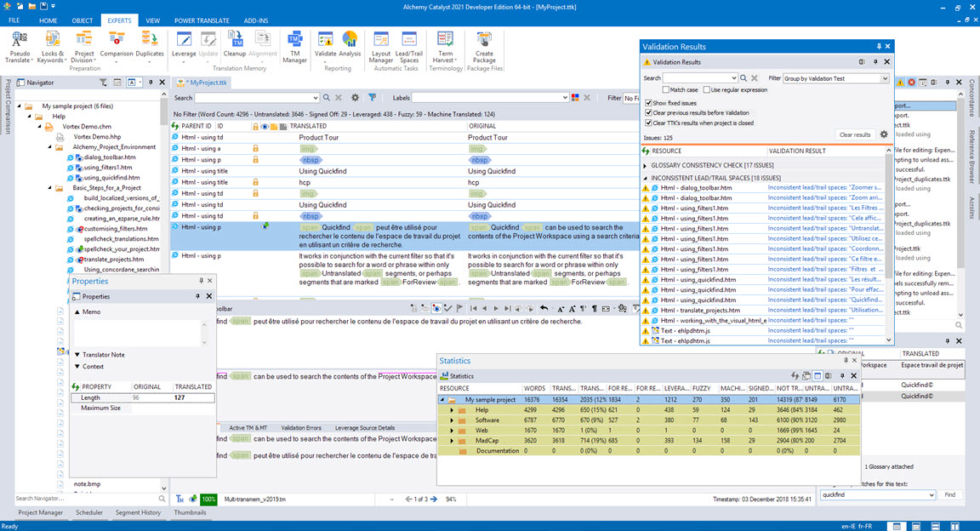Expand the MadCap row in Statistics
The image size is (980, 531).
point(452,440)
